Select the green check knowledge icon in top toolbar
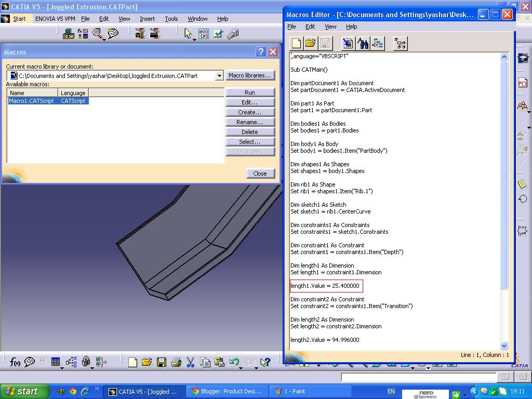 [217, 33]
